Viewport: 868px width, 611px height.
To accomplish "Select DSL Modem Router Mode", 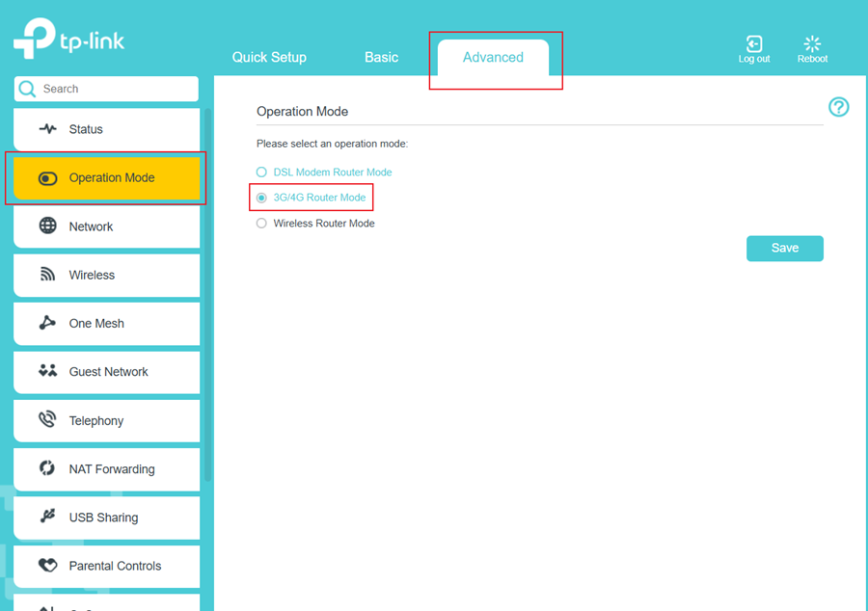I will pyautogui.click(x=261, y=172).
